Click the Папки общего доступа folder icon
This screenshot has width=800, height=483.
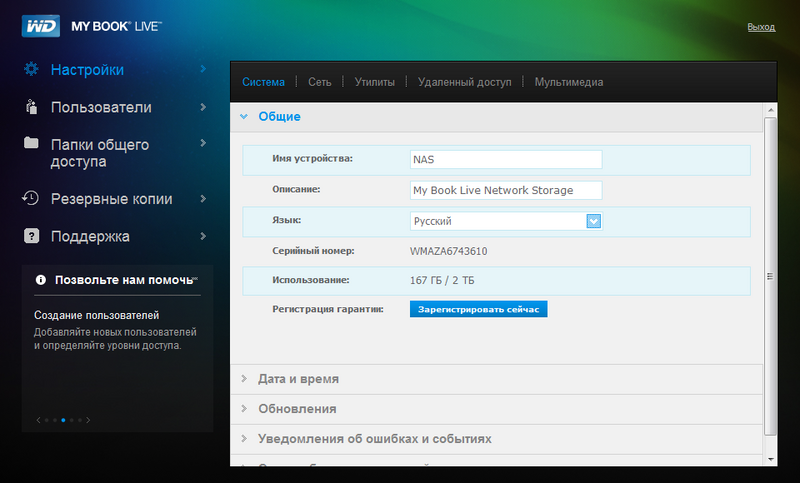click(x=31, y=143)
